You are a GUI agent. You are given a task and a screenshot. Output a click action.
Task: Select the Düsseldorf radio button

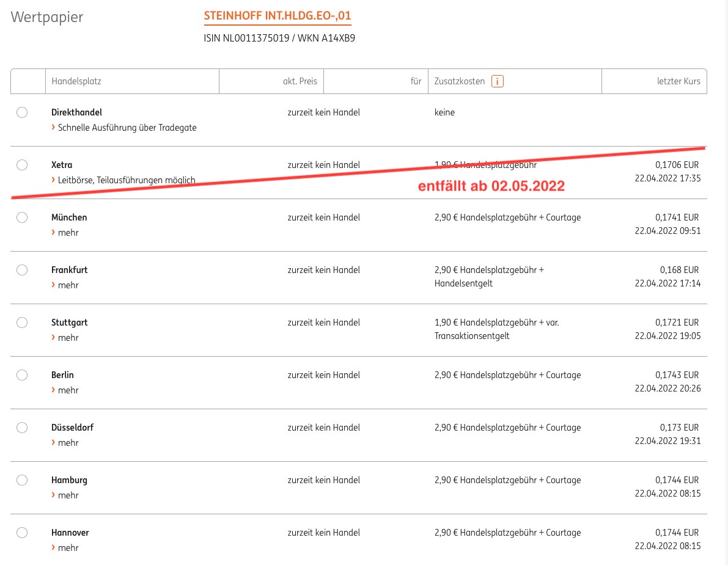click(22, 428)
